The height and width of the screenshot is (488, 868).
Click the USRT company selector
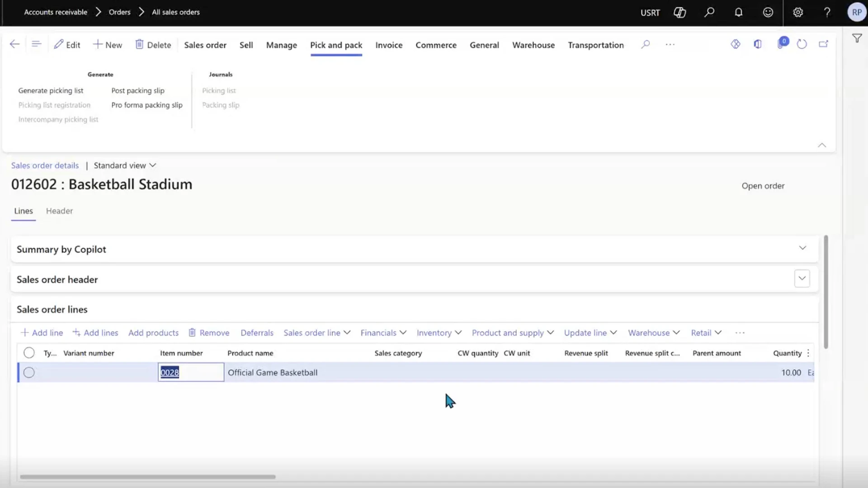pos(650,13)
